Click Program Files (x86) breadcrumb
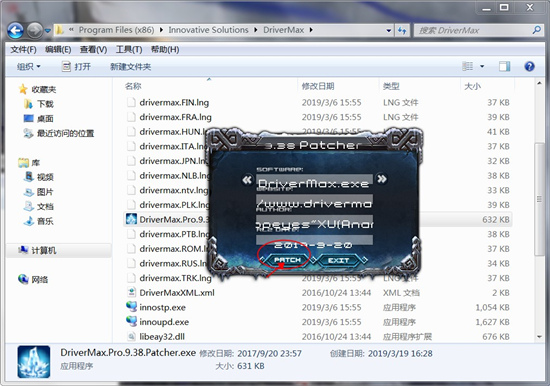Screen dimensions: 550x386 pyautogui.click(x=116, y=30)
